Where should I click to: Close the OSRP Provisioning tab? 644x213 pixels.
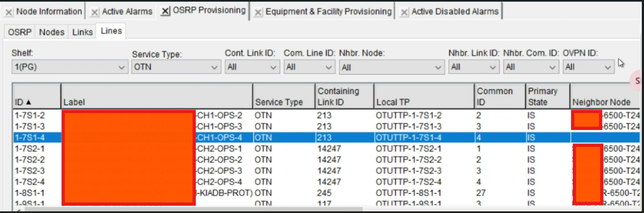165,12
